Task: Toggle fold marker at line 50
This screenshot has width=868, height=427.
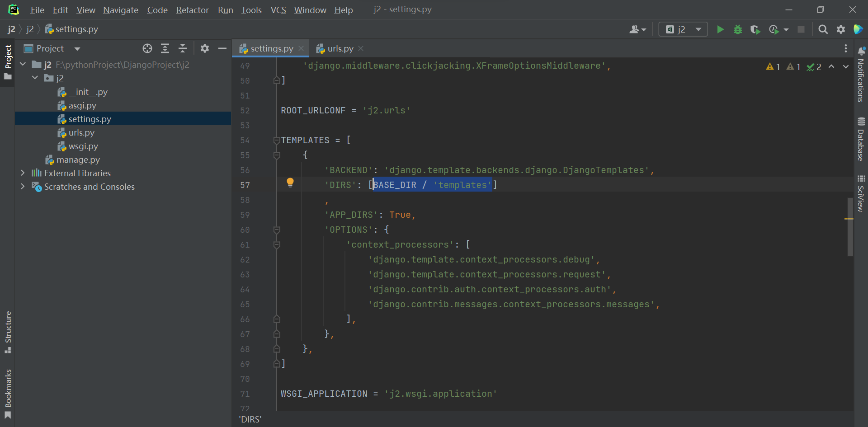Action: click(x=277, y=80)
